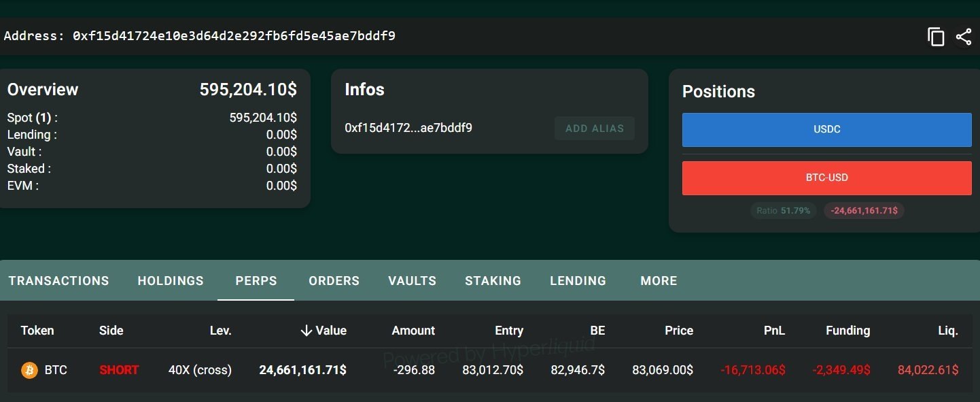This screenshot has width=980, height=402.
Task: Click the EVM overview row label
Action: click(x=22, y=186)
